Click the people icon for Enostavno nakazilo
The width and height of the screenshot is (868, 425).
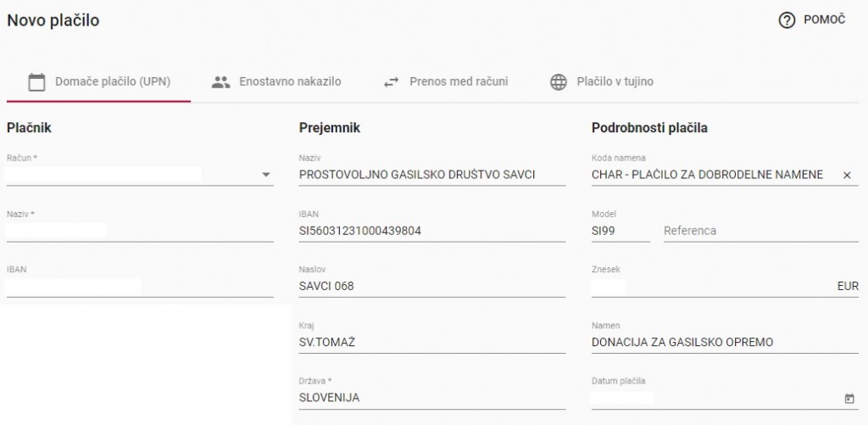tap(221, 82)
